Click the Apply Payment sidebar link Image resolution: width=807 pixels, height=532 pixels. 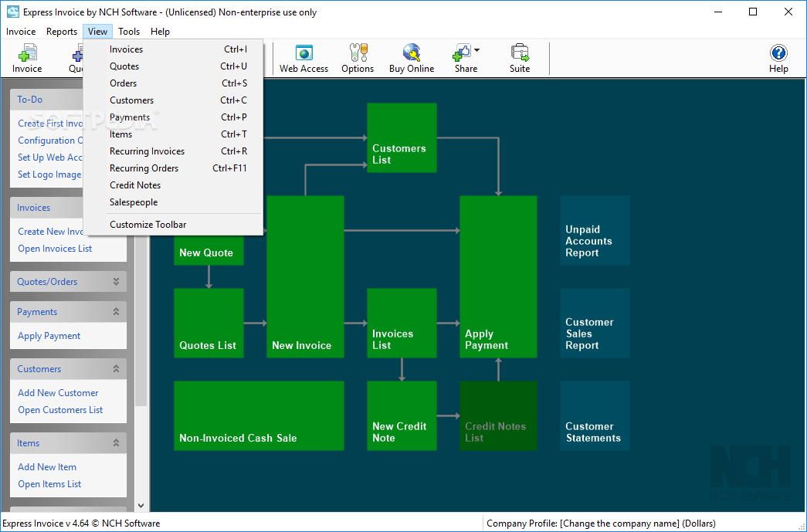coord(49,336)
